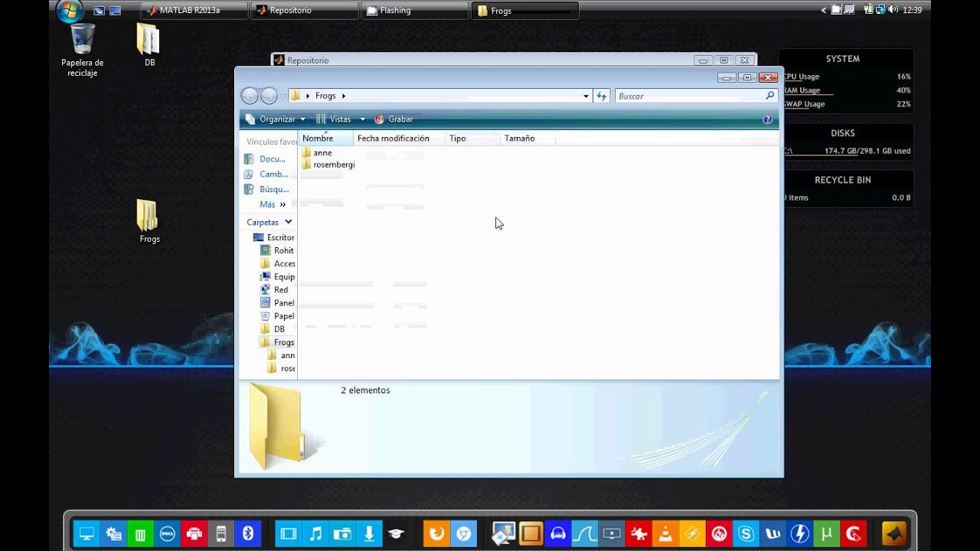This screenshot has width=980, height=551.
Task: Expand the address bar history dropdown
Action: pos(586,96)
